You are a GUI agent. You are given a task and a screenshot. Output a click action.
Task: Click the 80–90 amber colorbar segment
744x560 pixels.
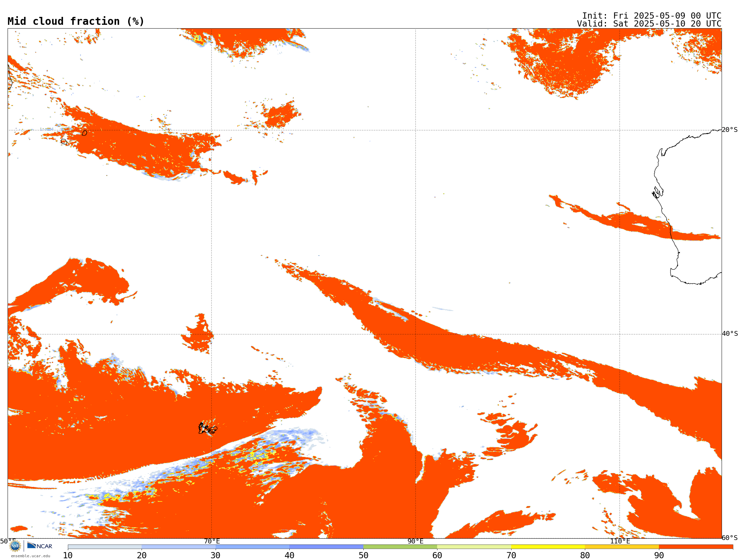(x=622, y=547)
